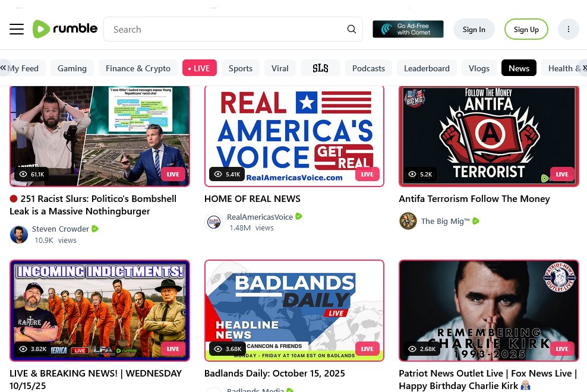Open LIVE & BREAKING NEWS Wednesday title
The width and height of the screenshot is (587, 392).
click(96, 380)
